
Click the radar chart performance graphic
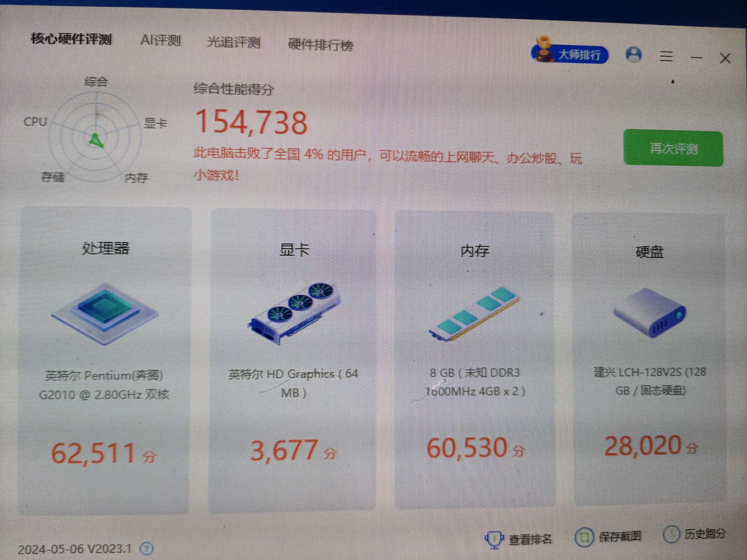(96, 137)
